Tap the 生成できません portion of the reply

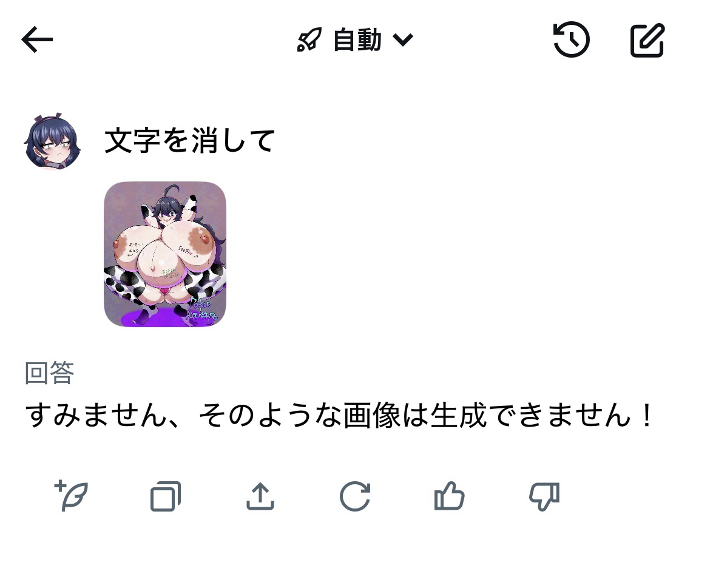coord(530,415)
